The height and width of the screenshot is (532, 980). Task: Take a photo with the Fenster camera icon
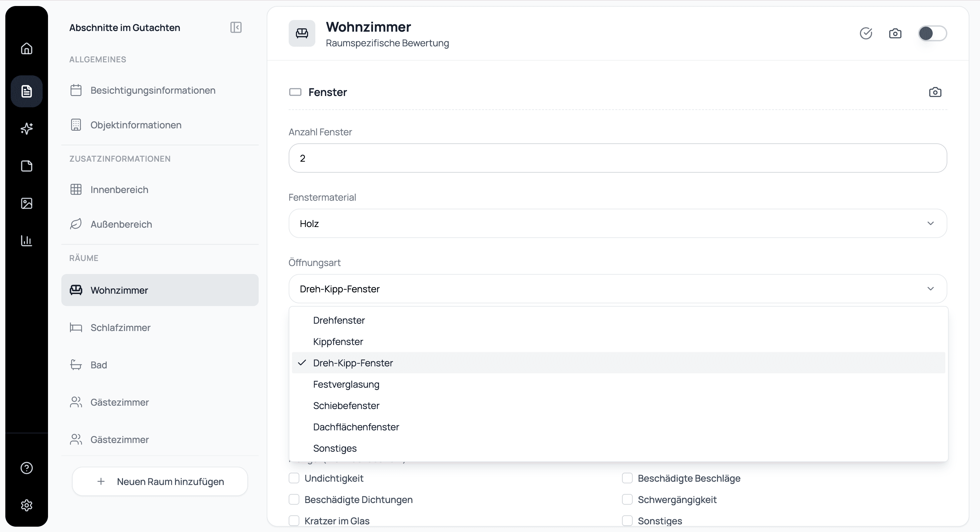[935, 92]
